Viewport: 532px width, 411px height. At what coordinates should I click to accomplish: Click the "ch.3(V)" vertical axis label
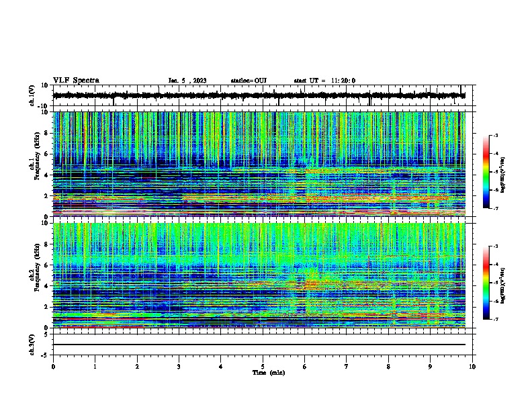click(32, 345)
